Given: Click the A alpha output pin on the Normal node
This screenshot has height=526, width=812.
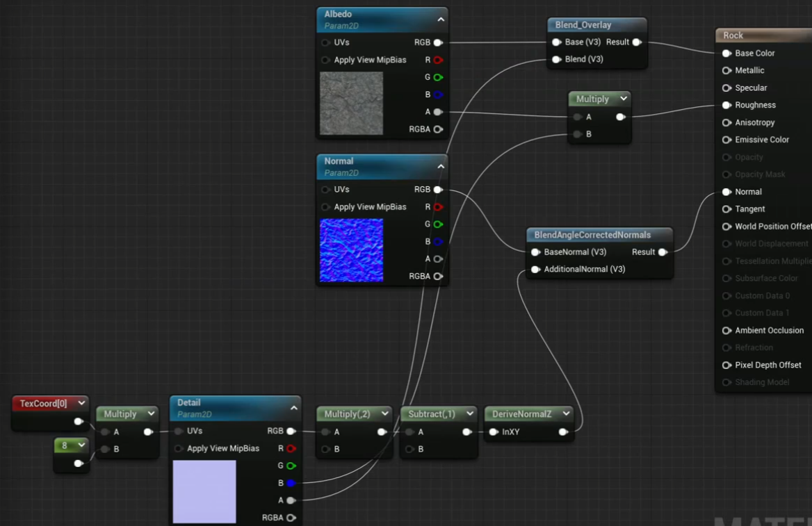Looking at the screenshot, I should point(437,258).
